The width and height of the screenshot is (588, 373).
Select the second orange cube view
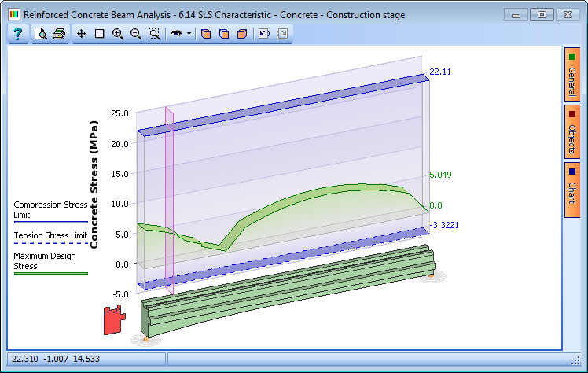pyautogui.click(x=224, y=34)
